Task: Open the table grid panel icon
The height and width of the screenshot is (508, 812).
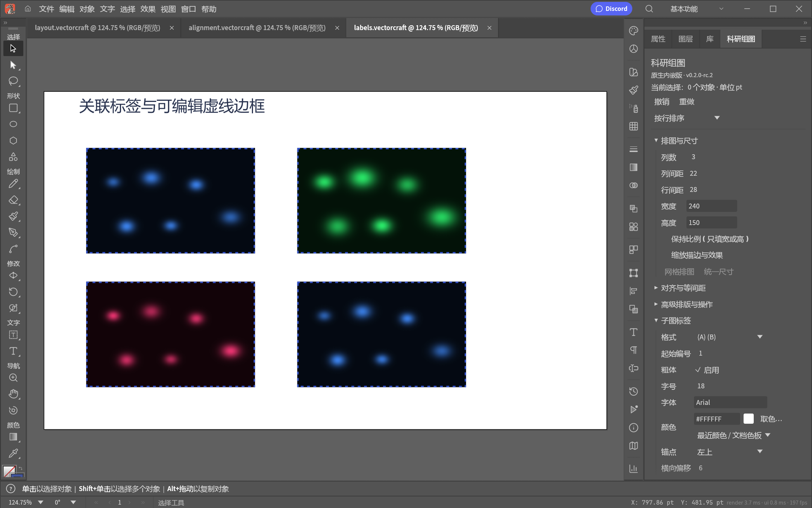Action: coord(633,126)
